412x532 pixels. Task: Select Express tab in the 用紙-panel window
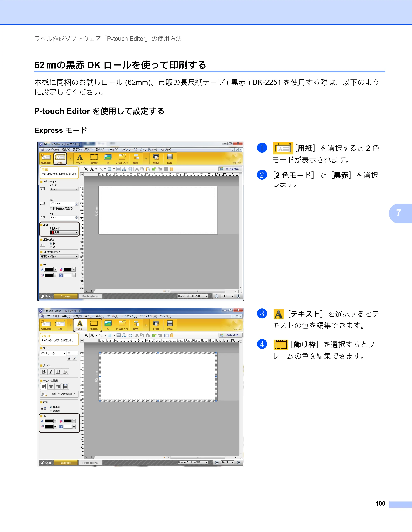[66, 296]
